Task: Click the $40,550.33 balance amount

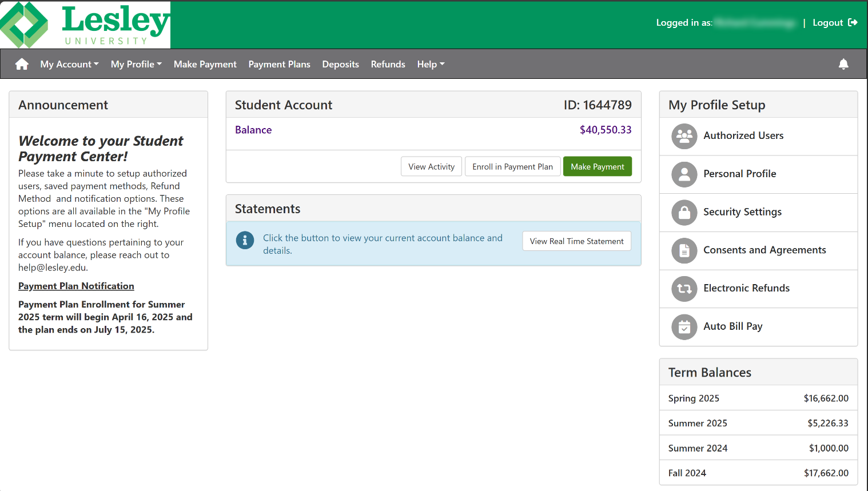Action: (x=606, y=130)
